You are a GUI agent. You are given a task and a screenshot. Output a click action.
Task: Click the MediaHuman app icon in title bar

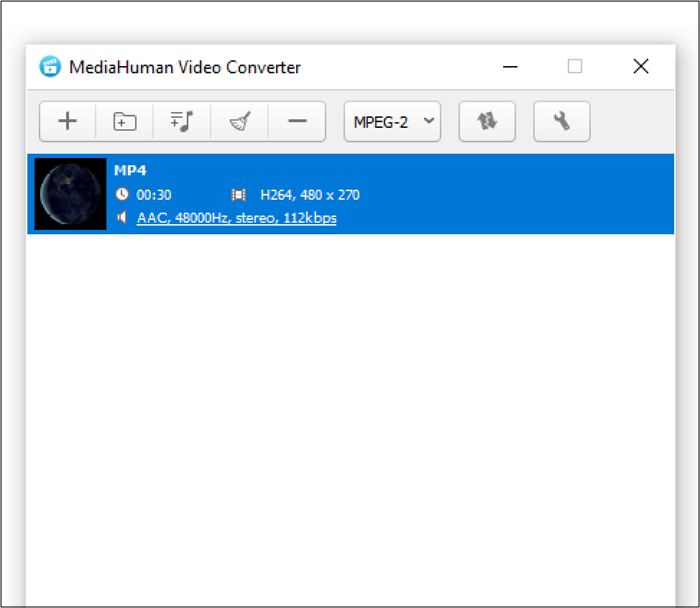(x=49, y=67)
